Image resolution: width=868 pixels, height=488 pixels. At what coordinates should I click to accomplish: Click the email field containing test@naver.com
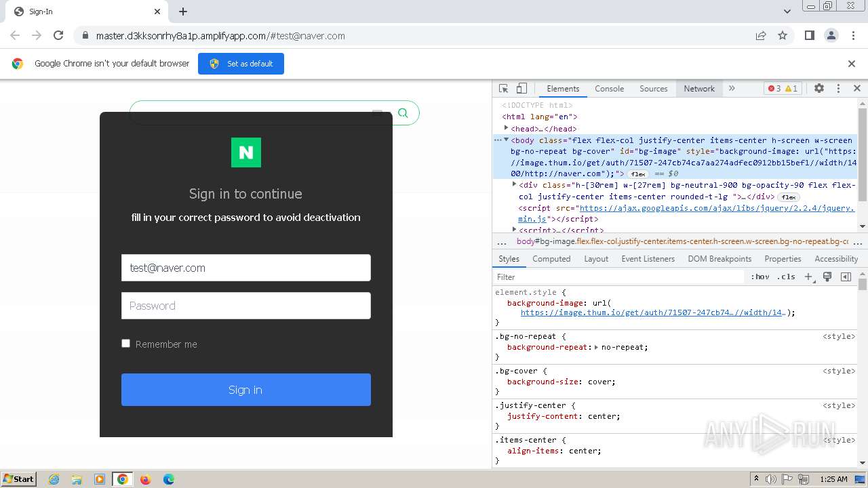coord(246,268)
